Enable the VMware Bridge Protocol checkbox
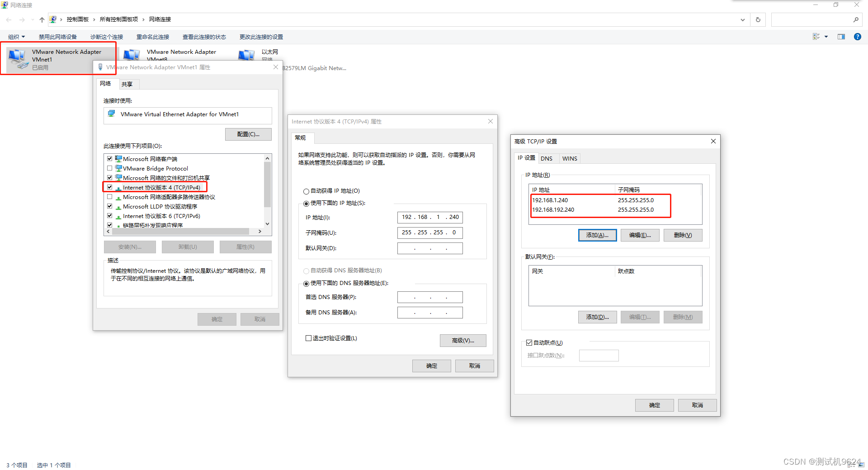868x470 pixels. (x=109, y=168)
